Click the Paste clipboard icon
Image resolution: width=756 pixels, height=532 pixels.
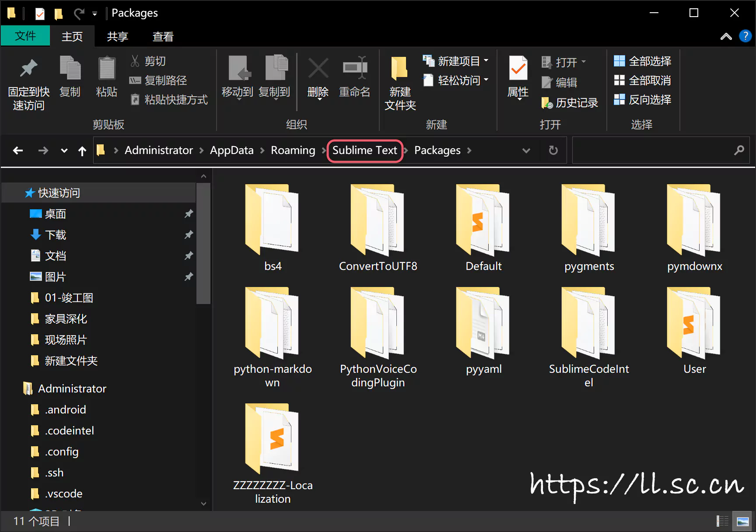(106, 69)
